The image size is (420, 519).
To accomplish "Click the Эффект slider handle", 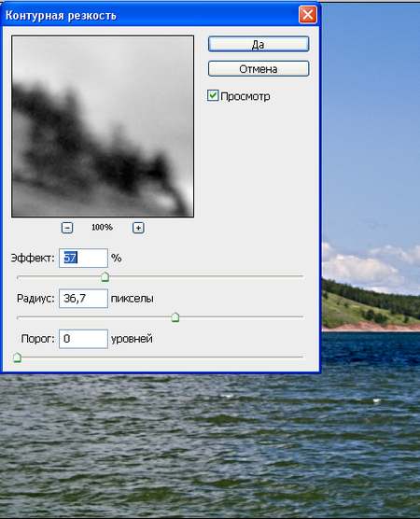I will (105, 276).
